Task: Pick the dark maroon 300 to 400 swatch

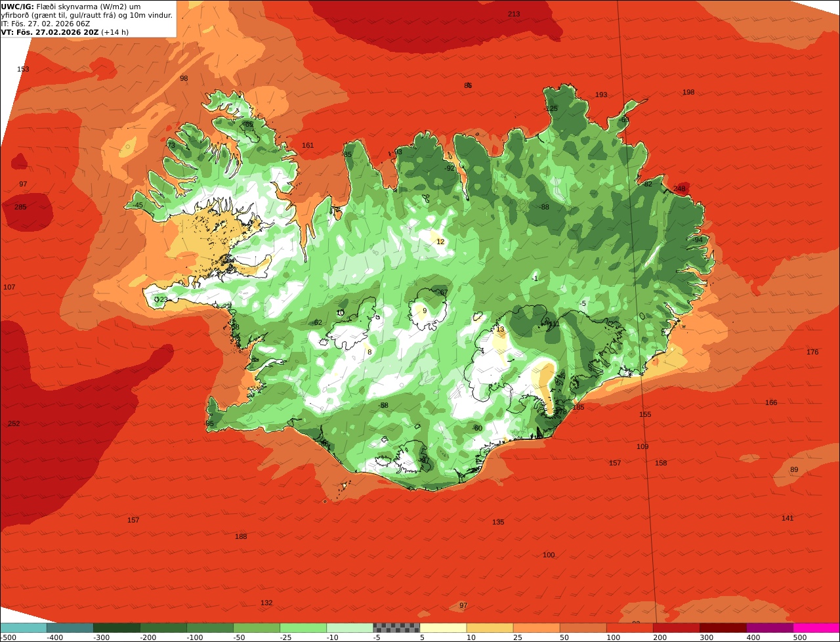Action: click(723, 628)
